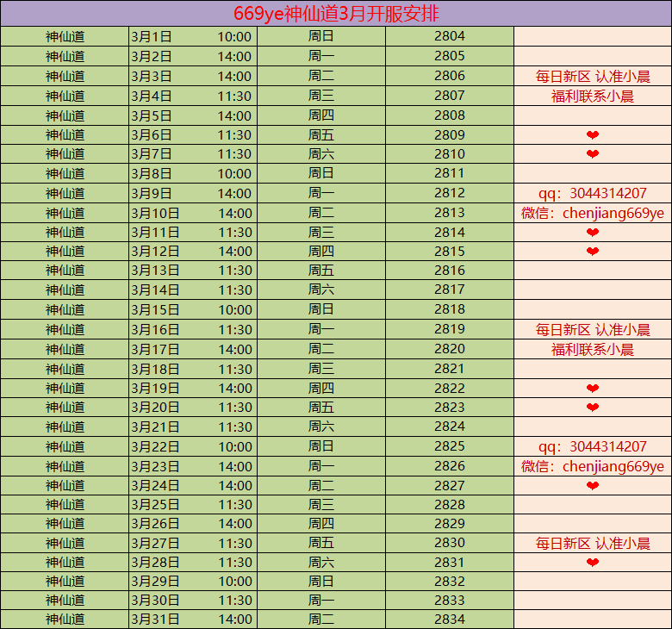
Task: Click the heart icon in the 3月11日 row
Action: (x=593, y=233)
